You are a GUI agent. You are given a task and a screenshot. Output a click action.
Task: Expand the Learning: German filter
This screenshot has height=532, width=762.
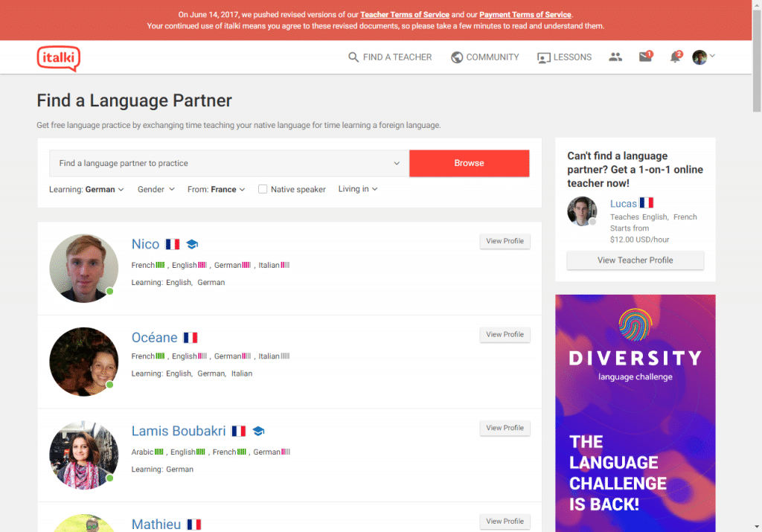pos(86,190)
